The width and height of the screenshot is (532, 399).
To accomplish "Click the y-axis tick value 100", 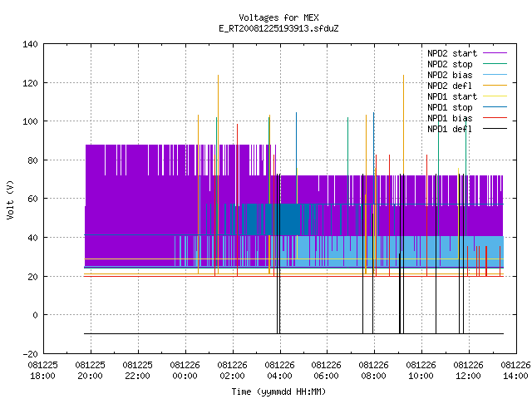I will (30, 121).
